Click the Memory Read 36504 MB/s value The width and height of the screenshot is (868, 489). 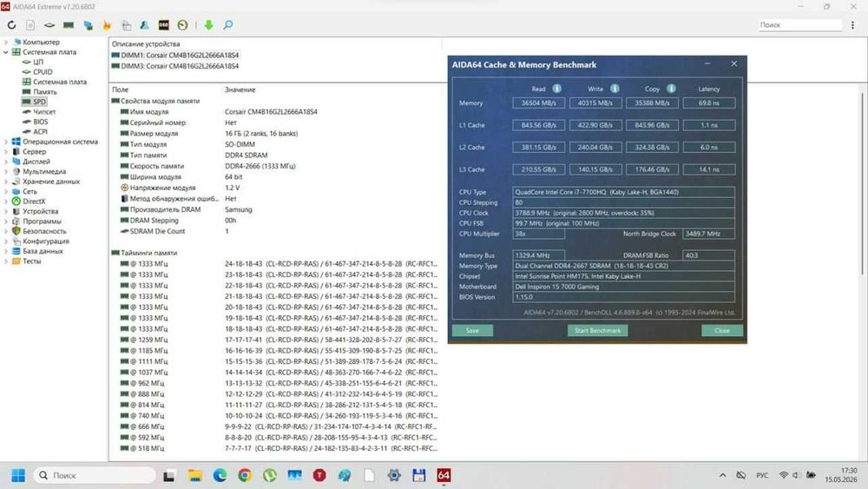(539, 103)
